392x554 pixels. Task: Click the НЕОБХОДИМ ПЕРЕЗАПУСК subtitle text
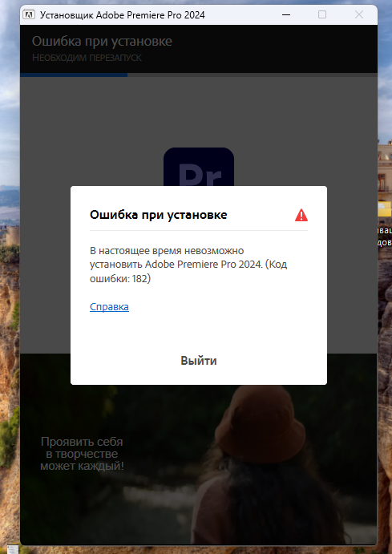87,58
